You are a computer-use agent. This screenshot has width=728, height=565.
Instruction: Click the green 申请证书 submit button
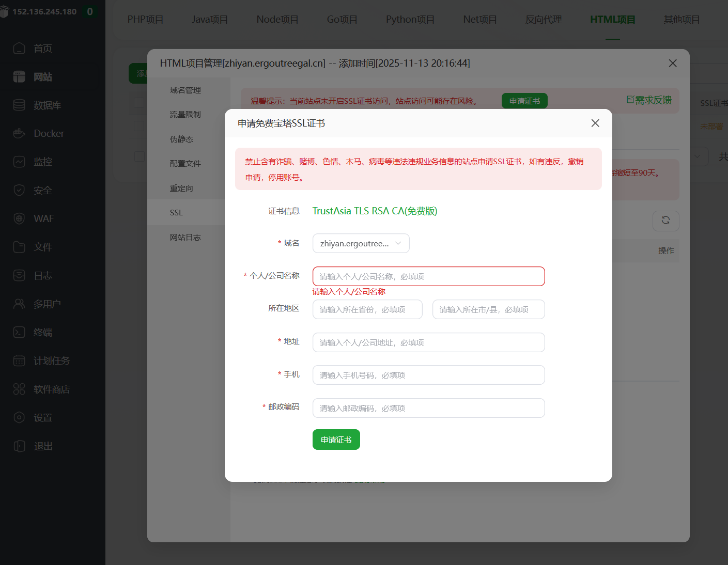(336, 440)
